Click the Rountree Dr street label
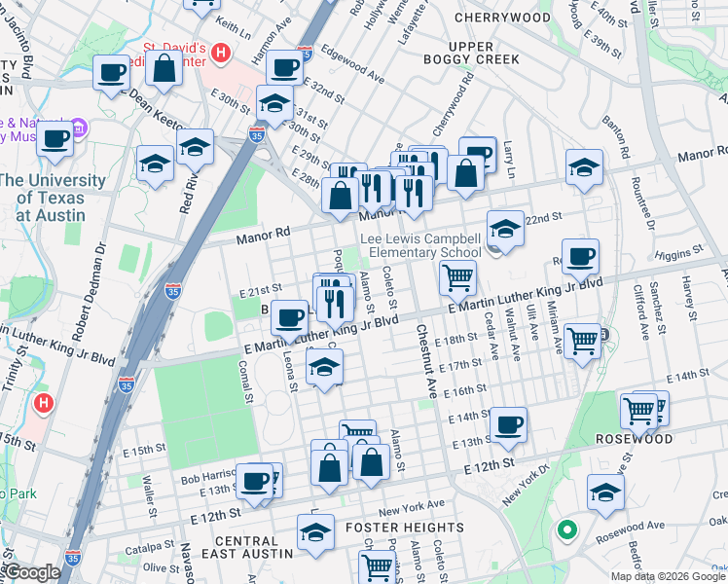The width and height of the screenshot is (728, 584). pyautogui.click(x=643, y=203)
